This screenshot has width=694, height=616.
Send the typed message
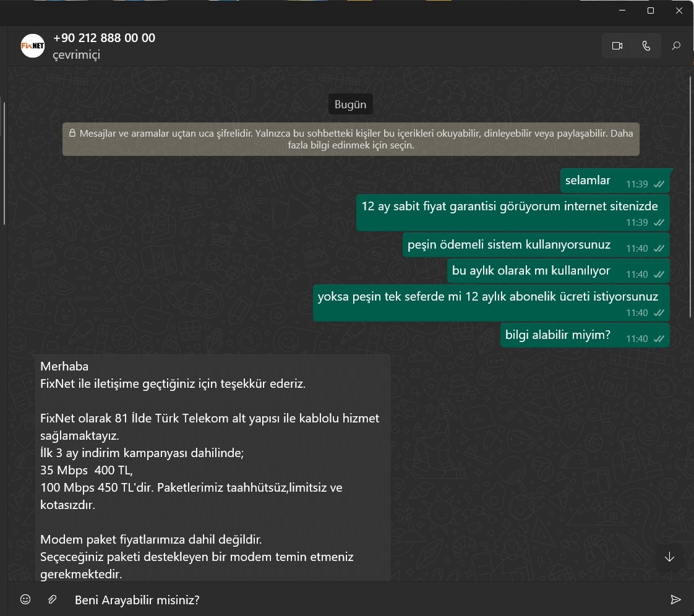point(675,599)
